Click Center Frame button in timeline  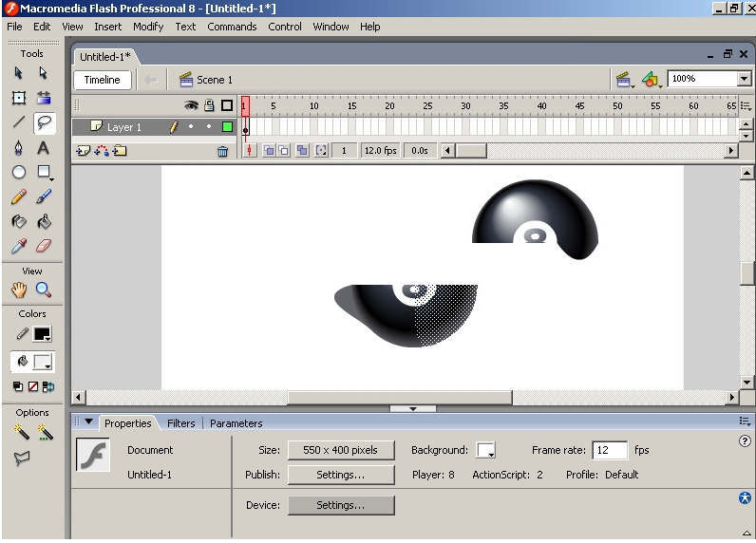tap(249, 151)
